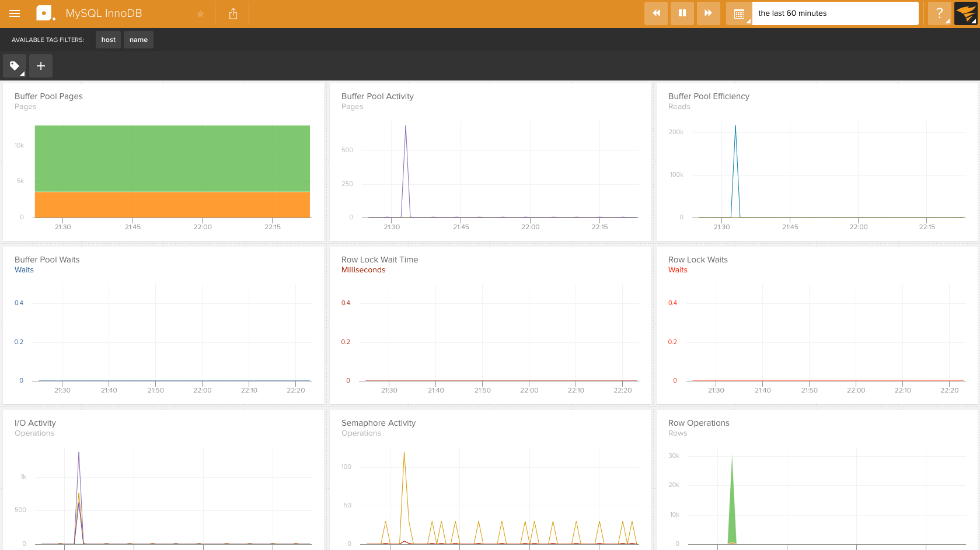Click the blue Waits label under Buffer Pool Waits
The image size is (980, 550).
pyautogui.click(x=24, y=270)
